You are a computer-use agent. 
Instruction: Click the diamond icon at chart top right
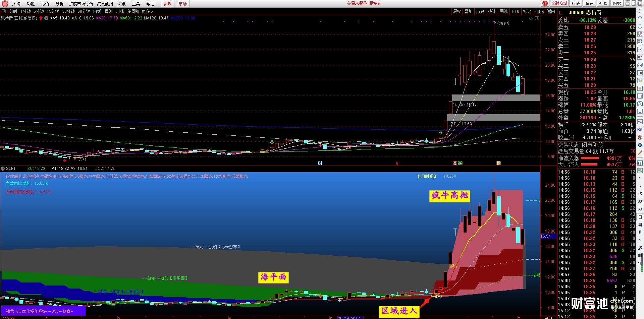531,18
